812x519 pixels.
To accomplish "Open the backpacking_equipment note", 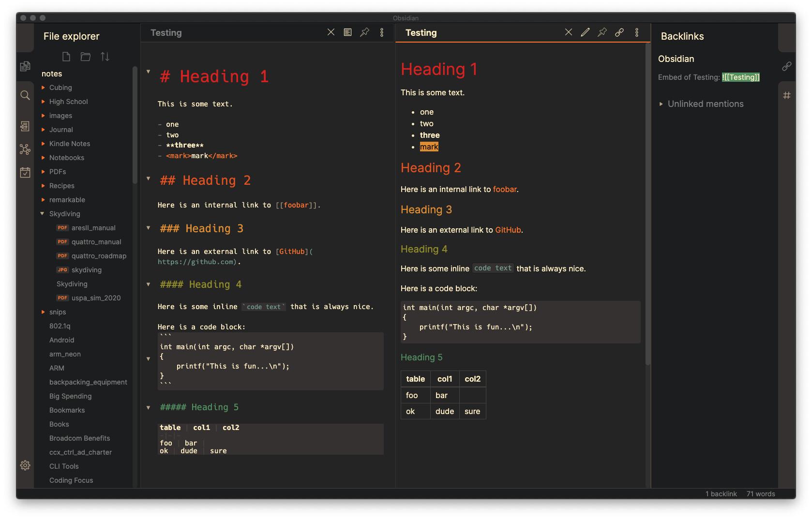I will click(88, 382).
